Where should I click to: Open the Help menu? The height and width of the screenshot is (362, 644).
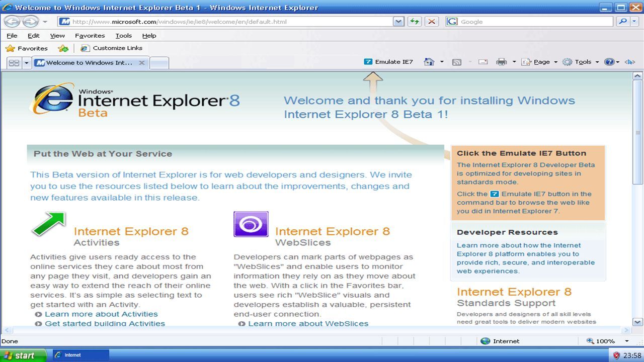[149, 36]
